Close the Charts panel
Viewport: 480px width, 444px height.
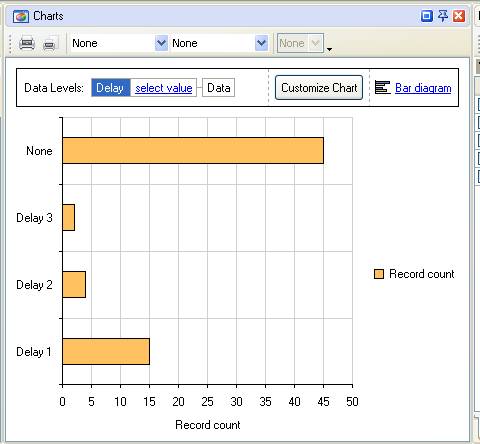[x=459, y=16]
